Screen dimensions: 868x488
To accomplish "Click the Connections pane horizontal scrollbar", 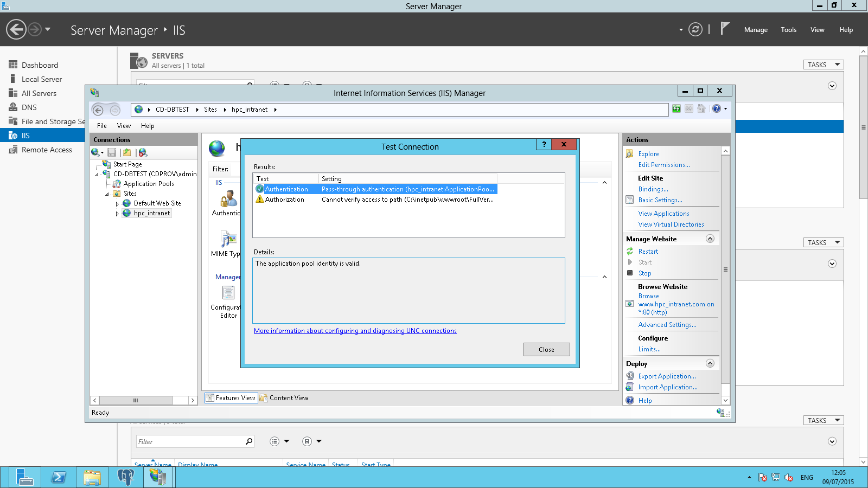I will 136,400.
